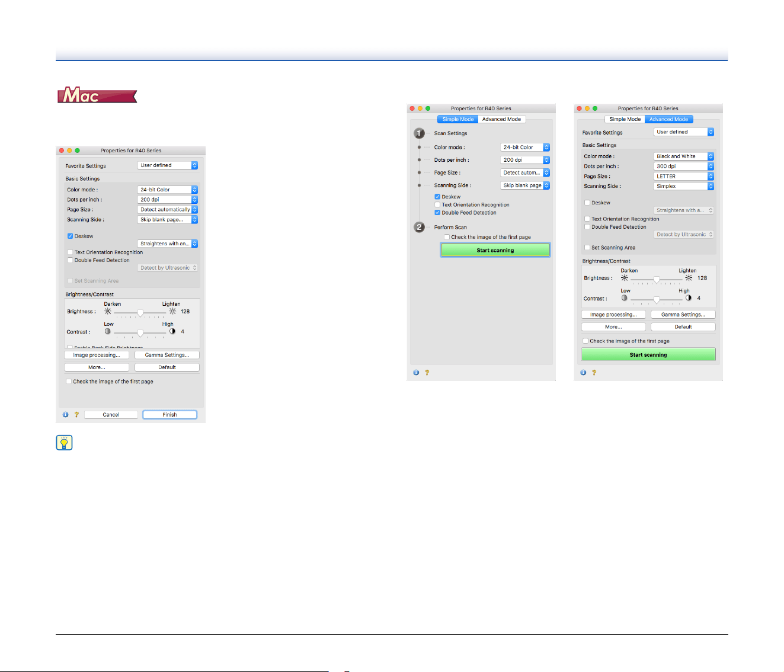Open 'Gamma Settings...' in the Finish dialog
The width and height of the screenshot is (784, 672).
point(167,355)
